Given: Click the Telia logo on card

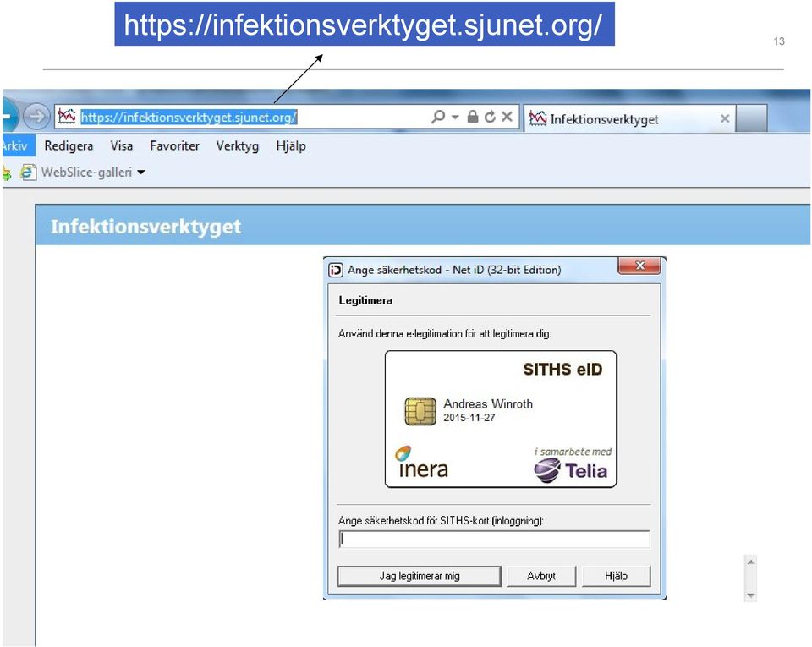Looking at the screenshot, I should (571, 470).
